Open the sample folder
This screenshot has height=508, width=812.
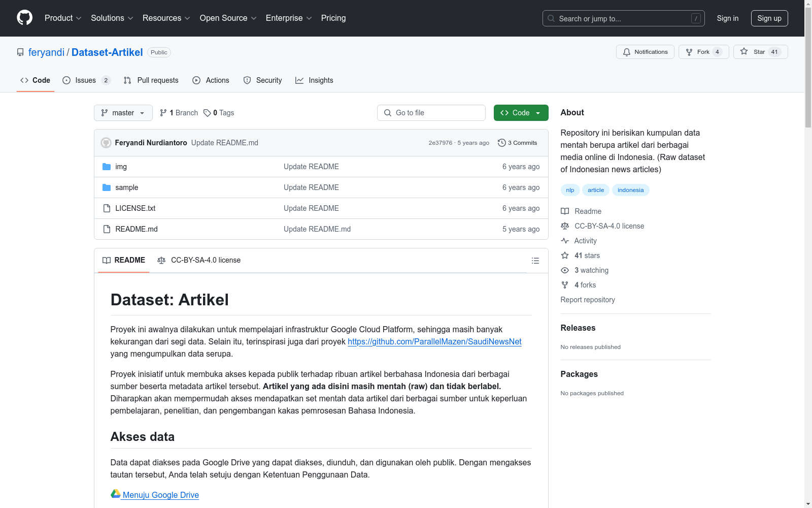pos(126,187)
